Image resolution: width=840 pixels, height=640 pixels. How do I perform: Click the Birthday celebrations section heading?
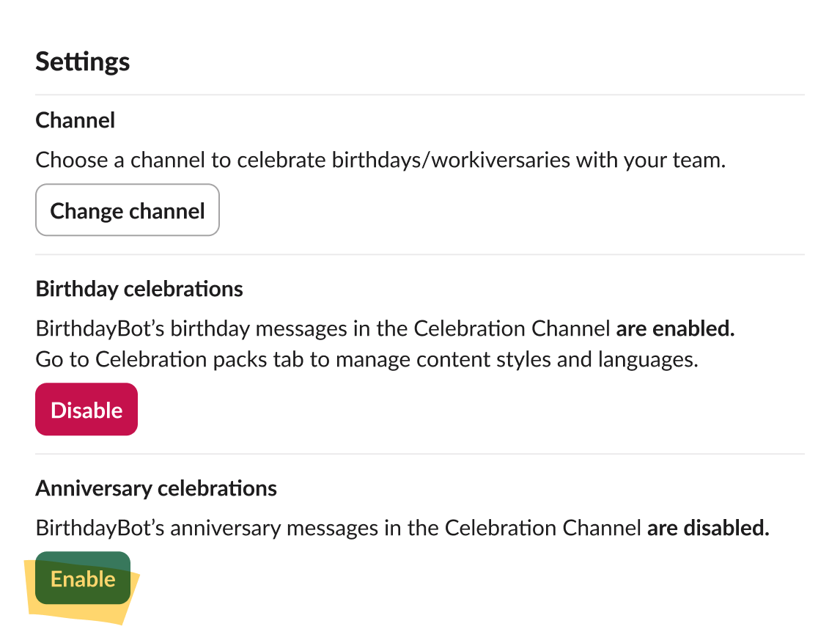139,289
